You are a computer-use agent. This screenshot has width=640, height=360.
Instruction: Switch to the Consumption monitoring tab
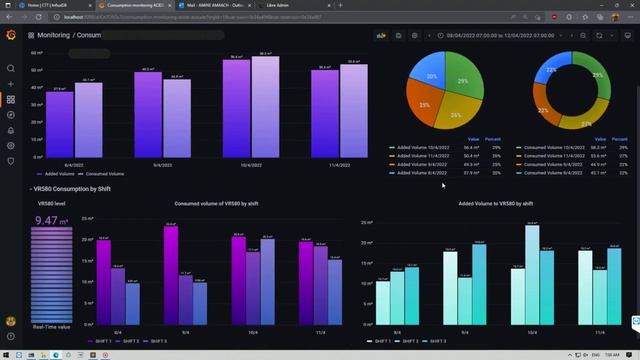pyautogui.click(x=135, y=5)
